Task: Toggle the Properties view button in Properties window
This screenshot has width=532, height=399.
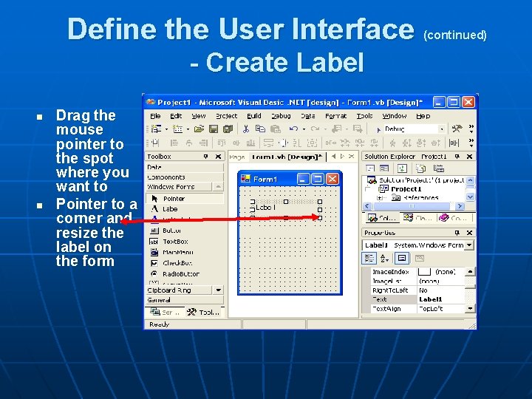Action: [x=402, y=259]
